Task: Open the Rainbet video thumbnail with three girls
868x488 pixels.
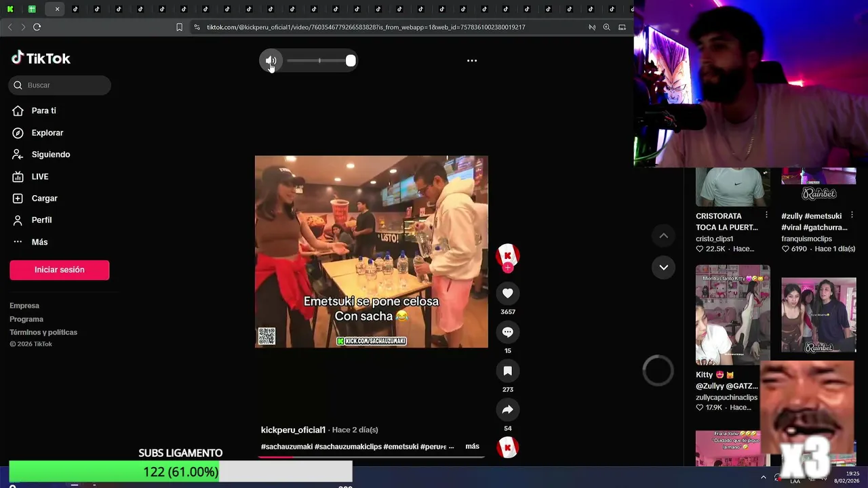Action: coord(818,315)
